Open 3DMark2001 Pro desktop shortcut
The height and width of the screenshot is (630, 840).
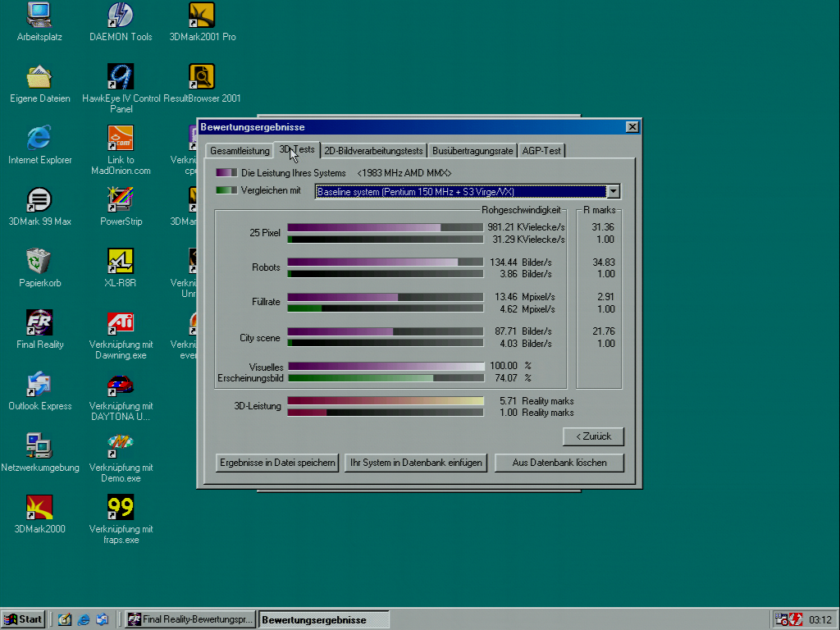(202, 15)
